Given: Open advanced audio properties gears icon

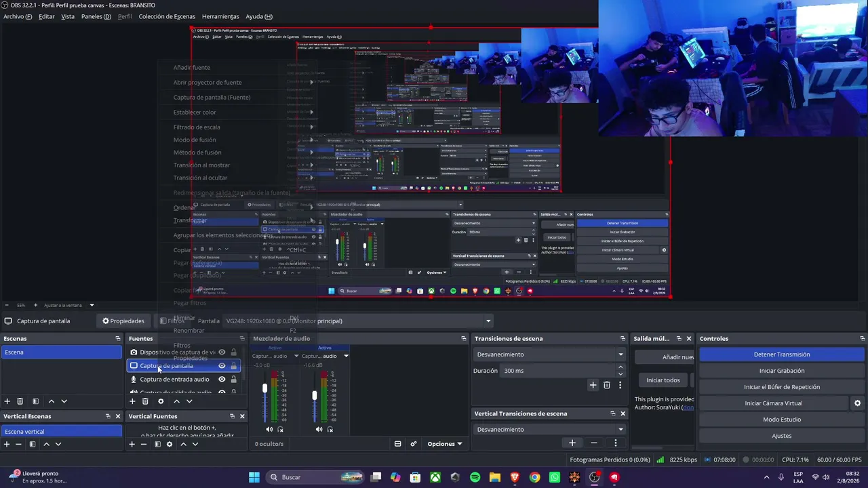Looking at the screenshot, I should point(414,444).
